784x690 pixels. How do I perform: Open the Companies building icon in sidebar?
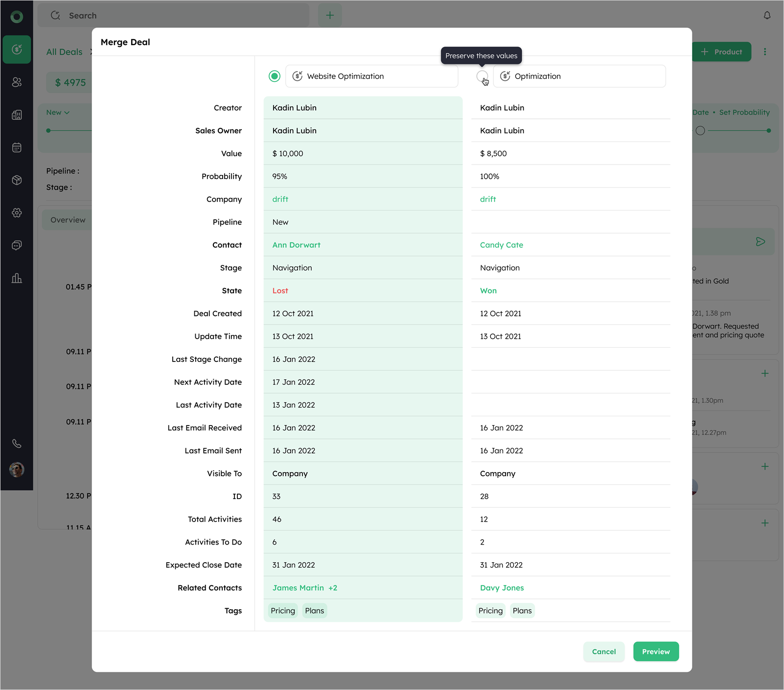click(x=17, y=115)
